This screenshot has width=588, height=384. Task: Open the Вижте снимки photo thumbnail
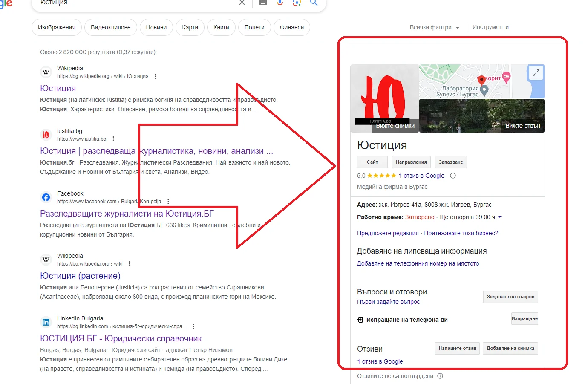[x=385, y=98]
